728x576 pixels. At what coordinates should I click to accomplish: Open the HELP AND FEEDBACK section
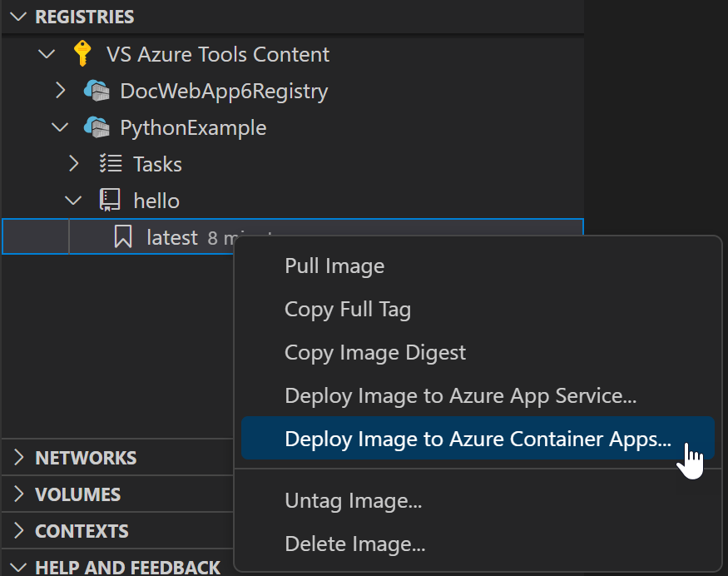(x=18, y=566)
